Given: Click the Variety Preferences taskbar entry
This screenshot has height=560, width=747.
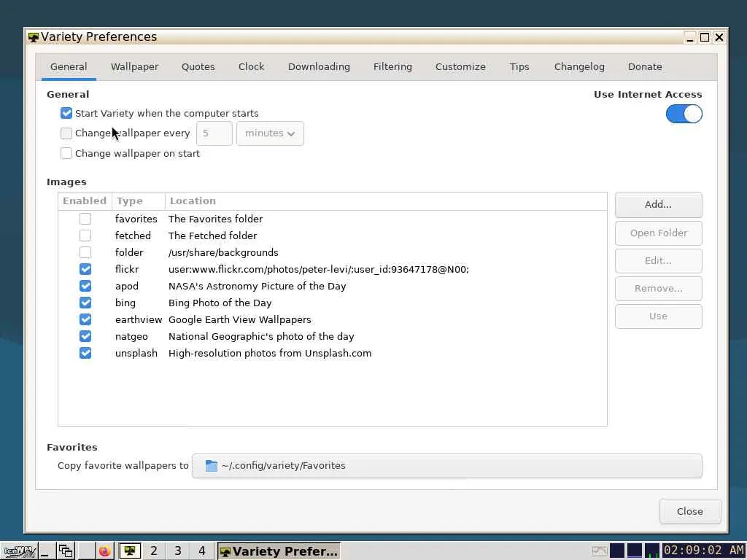Looking at the screenshot, I should tap(279, 551).
